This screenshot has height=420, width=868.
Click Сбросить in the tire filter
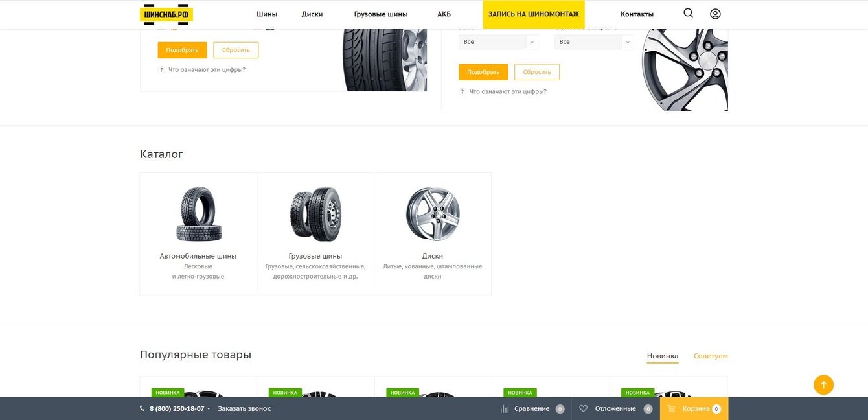coord(236,50)
